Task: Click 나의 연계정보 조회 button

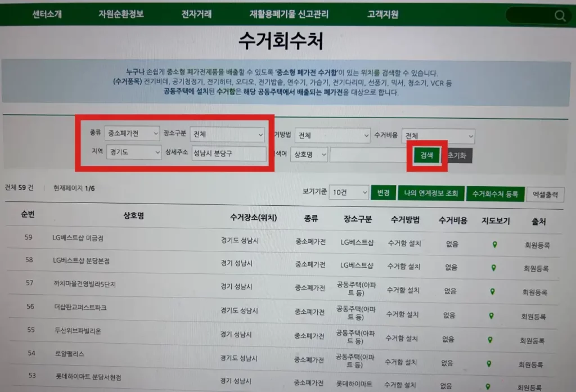Action: pyautogui.click(x=431, y=193)
